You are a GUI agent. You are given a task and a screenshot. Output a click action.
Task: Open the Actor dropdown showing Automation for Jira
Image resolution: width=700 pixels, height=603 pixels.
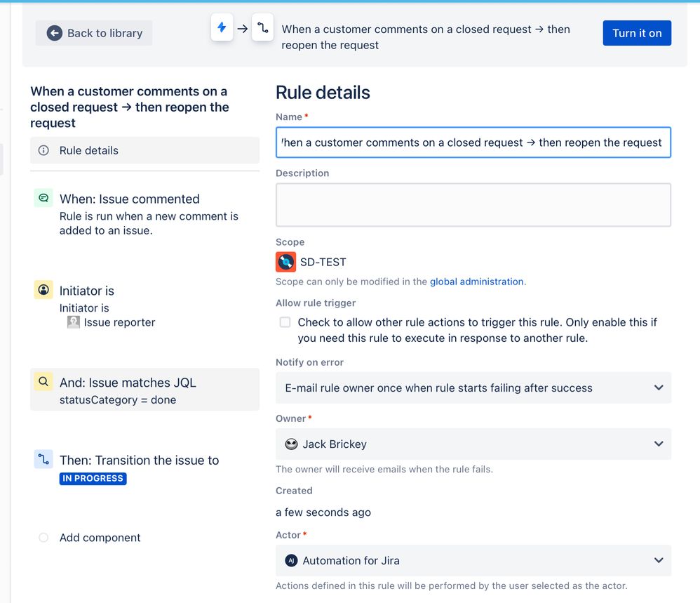click(x=473, y=560)
